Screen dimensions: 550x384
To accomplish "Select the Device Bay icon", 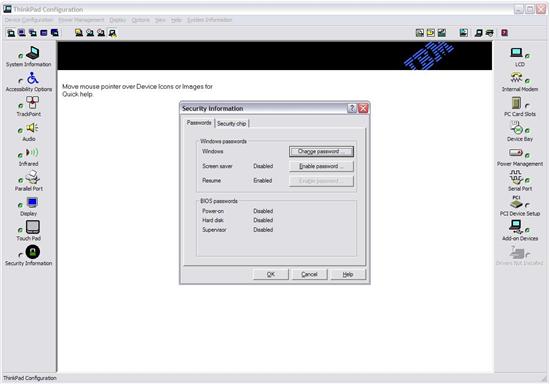I will point(516,128).
